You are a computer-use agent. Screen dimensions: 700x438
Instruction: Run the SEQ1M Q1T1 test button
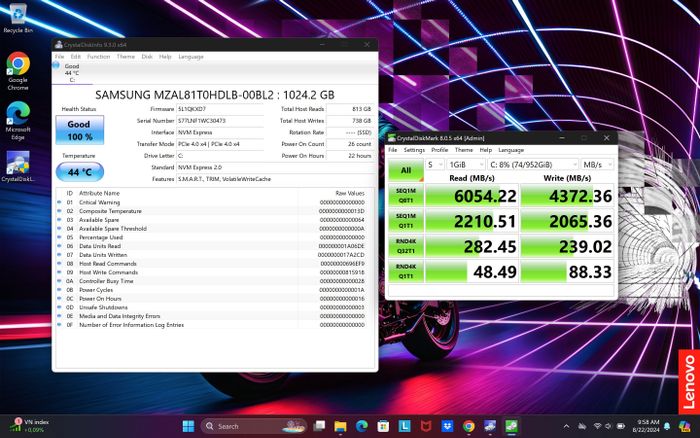[x=406, y=221]
